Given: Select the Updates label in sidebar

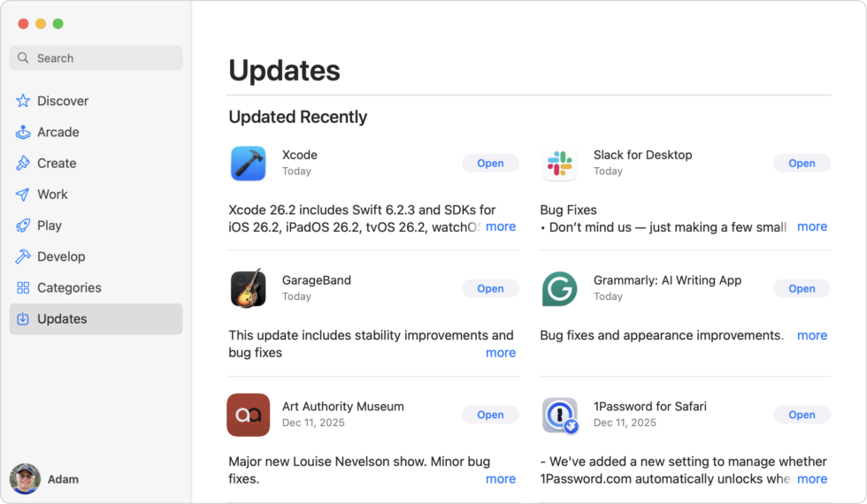Looking at the screenshot, I should [x=62, y=319].
